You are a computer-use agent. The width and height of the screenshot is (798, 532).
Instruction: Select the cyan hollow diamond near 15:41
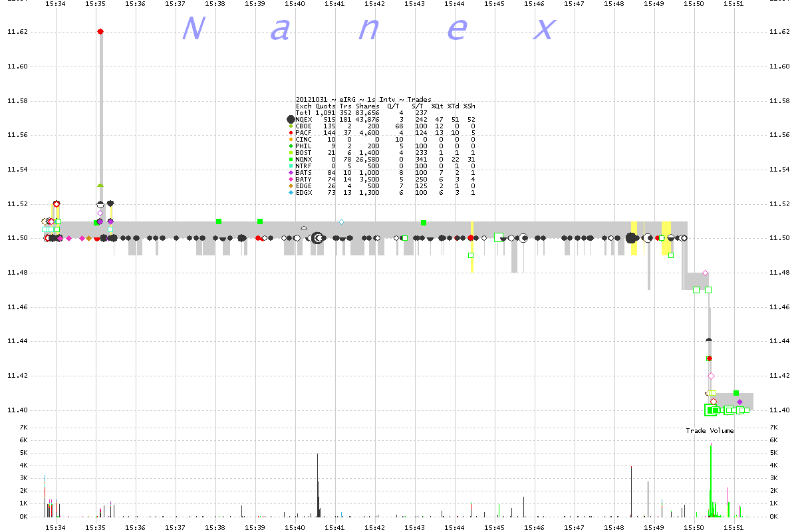click(341, 221)
